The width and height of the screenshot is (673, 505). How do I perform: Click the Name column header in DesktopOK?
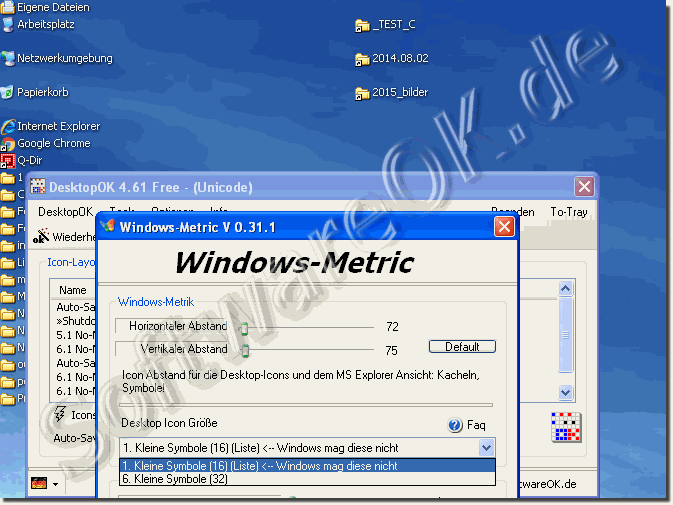point(73,290)
